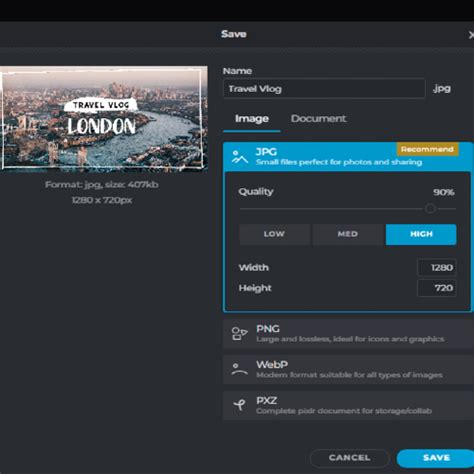
Task: Click the Save dialog title
Action: click(x=234, y=34)
